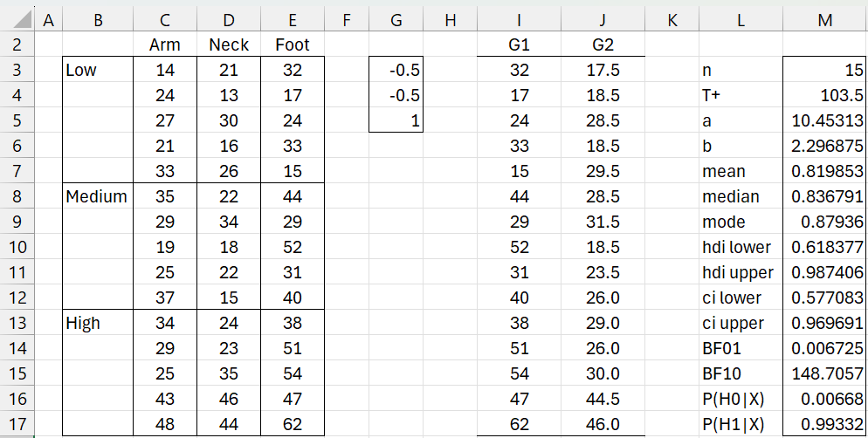The image size is (868, 438).
Task: Click the column G header
Action: (x=397, y=19)
